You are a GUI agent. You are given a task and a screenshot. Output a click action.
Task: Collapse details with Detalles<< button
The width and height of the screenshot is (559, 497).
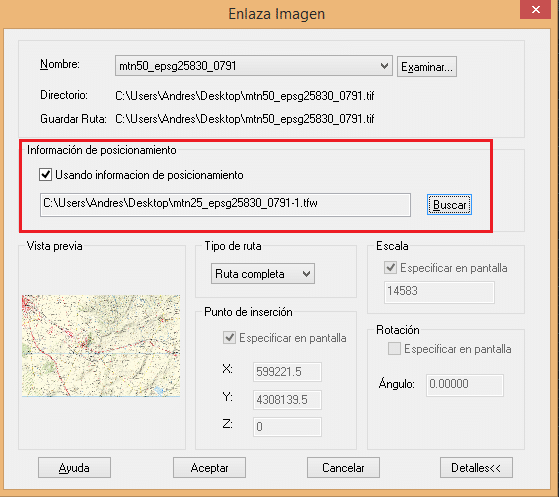pos(476,468)
